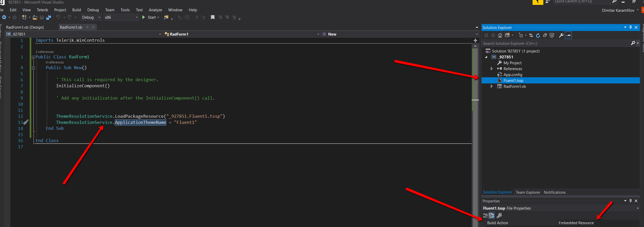Click Collapse All in Solution Explorer
This screenshot has height=227, width=644.
point(545,35)
